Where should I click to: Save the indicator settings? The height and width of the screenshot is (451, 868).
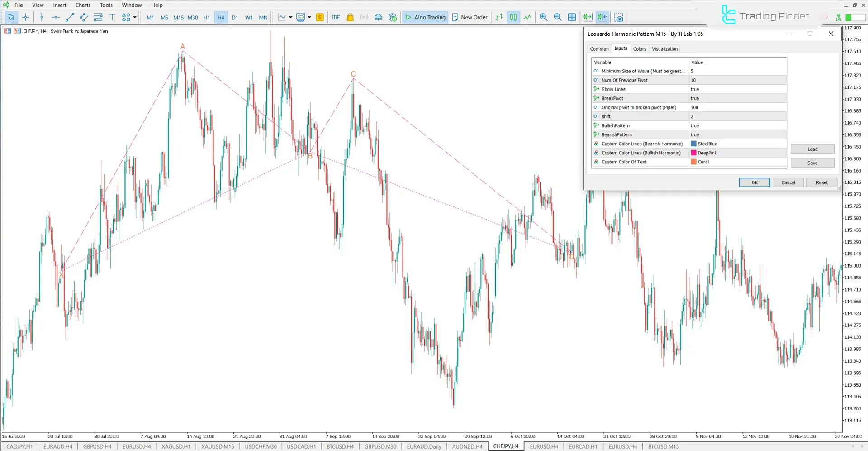coord(812,163)
